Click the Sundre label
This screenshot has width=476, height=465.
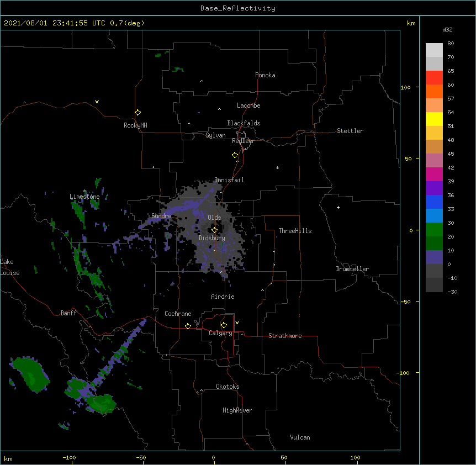tap(161, 216)
